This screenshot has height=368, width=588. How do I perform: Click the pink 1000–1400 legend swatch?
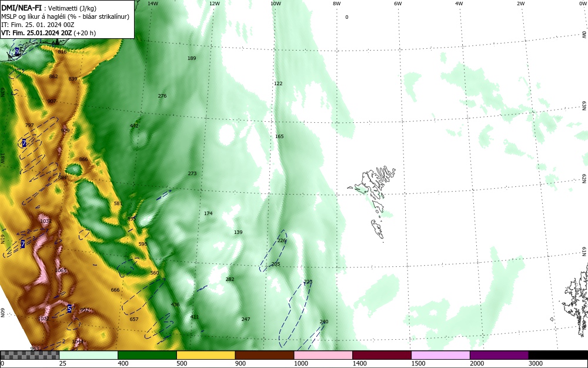323,355
